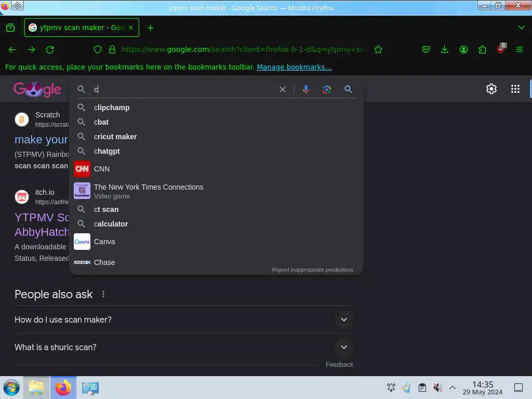Click the uBlock Origin extension icon
The width and height of the screenshot is (532, 399).
click(x=501, y=49)
